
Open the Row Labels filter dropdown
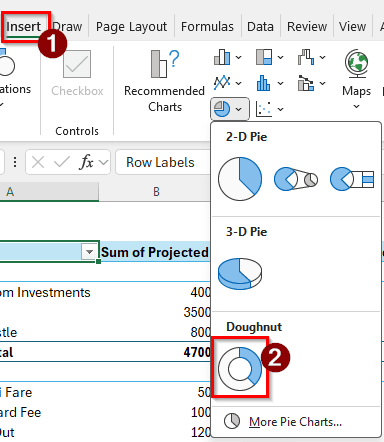[x=89, y=252]
